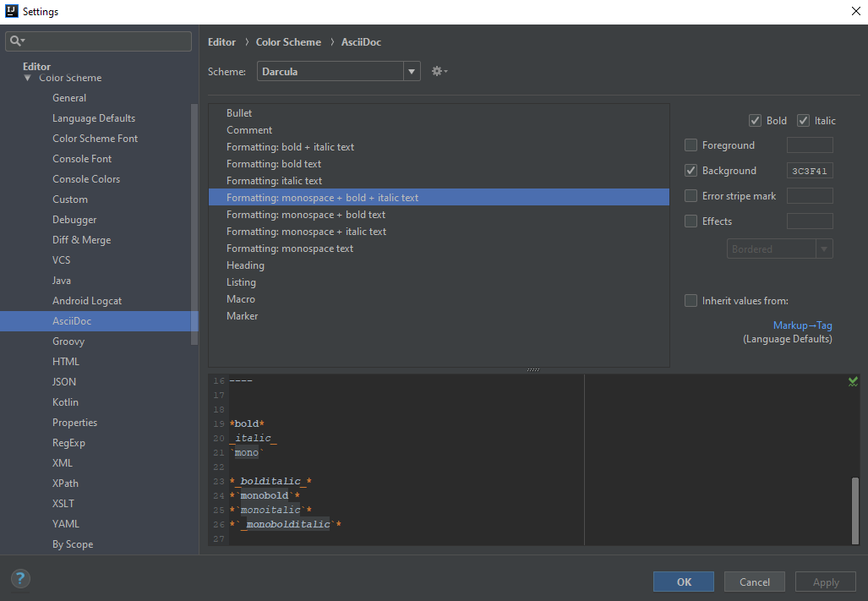
Task: Open the Darcula scheme dropdown
Action: pos(412,71)
